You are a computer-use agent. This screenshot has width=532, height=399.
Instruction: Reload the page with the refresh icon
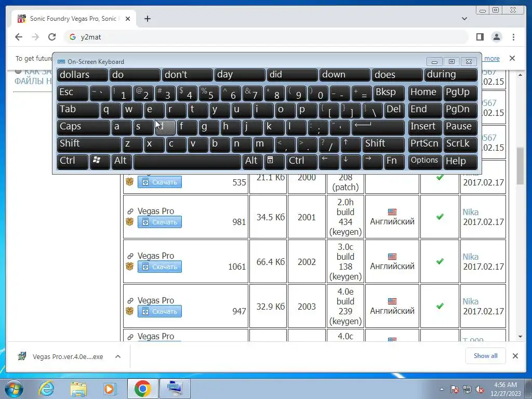pyautogui.click(x=52, y=37)
